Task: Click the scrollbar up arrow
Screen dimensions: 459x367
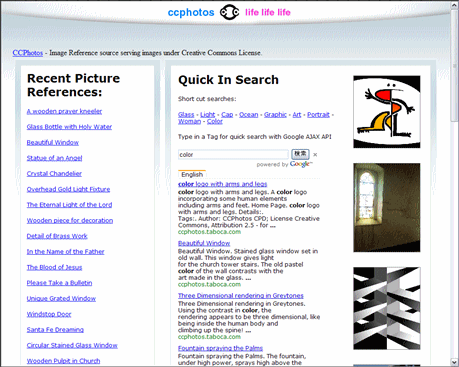Action: click(455, 5)
